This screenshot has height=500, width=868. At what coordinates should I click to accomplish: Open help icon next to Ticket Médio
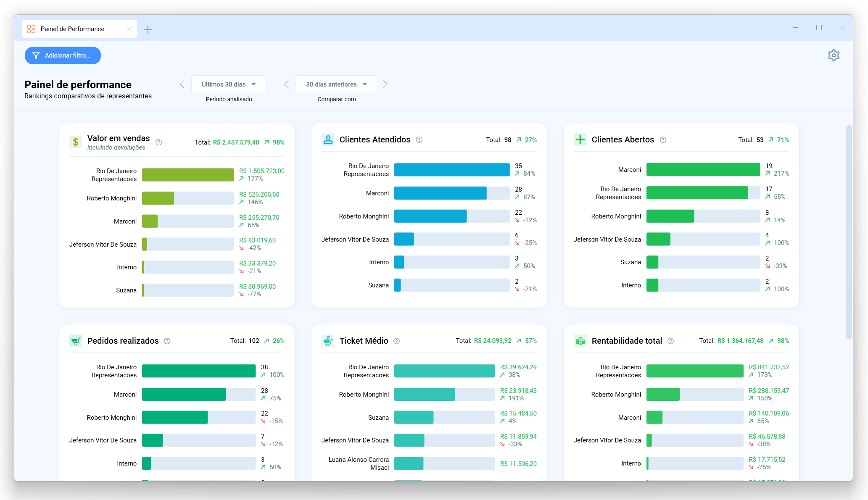click(x=396, y=341)
